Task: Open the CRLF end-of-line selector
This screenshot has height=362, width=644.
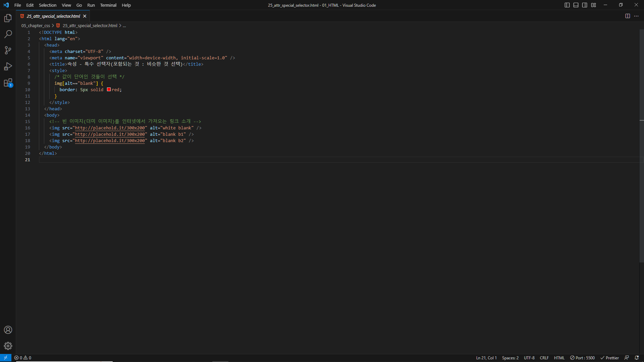Action: coord(544,358)
